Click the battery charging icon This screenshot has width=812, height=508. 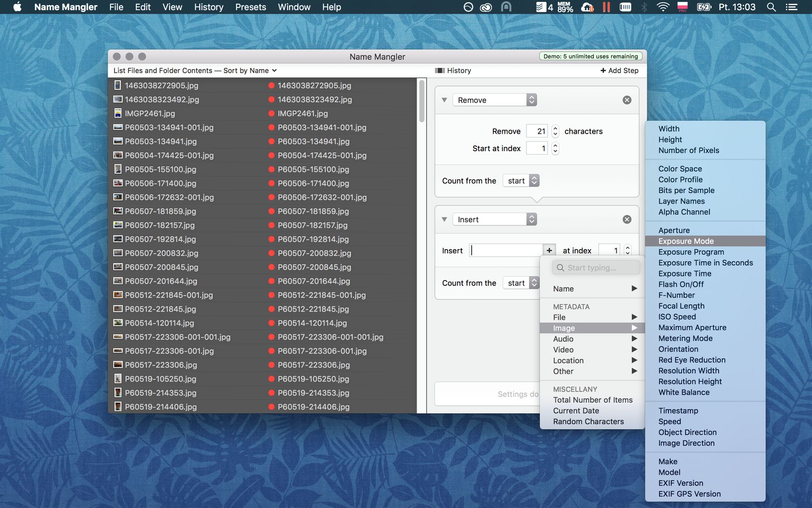[x=704, y=7]
